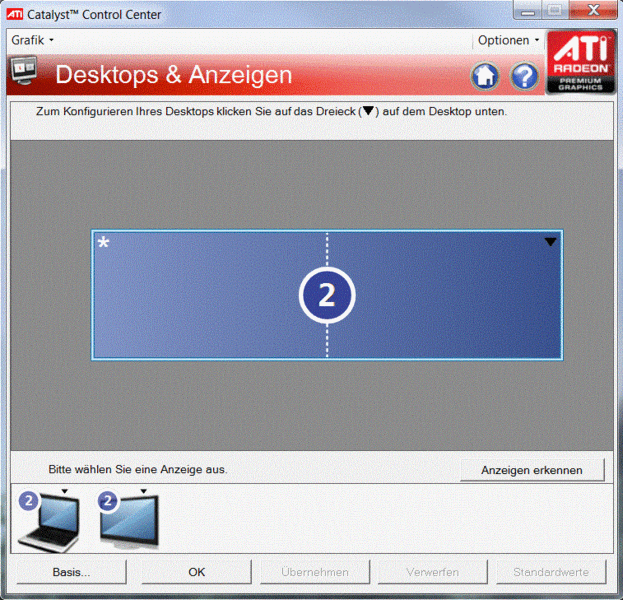This screenshot has height=600, width=623.
Task: Click the Übernehmen button
Action: [x=315, y=572]
